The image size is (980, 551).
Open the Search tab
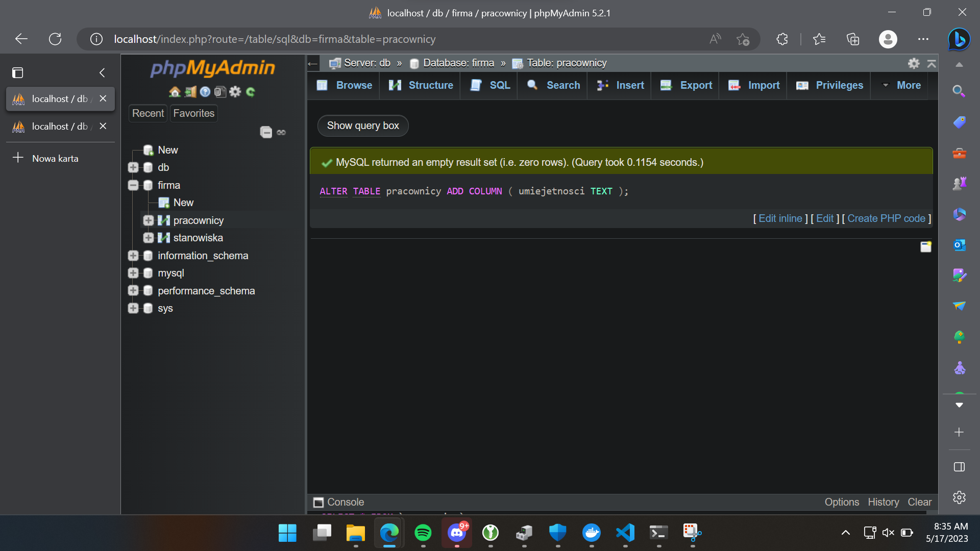point(553,85)
